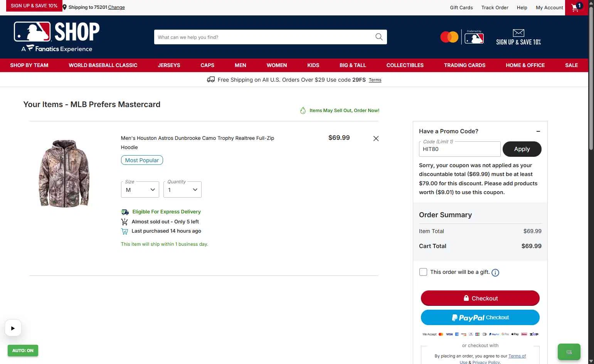The height and width of the screenshot is (364, 594).
Task: Open the Jerseys menu
Action: [169, 65]
